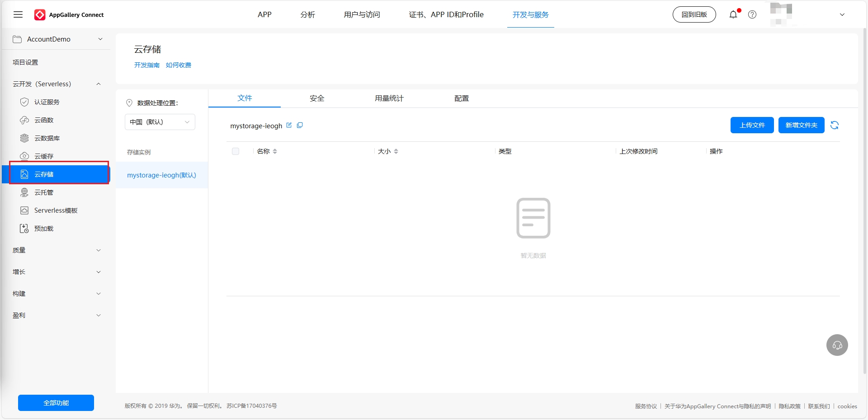This screenshot has height=420, width=868.
Task: Open the 开发指南 link
Action: (146, 65)
